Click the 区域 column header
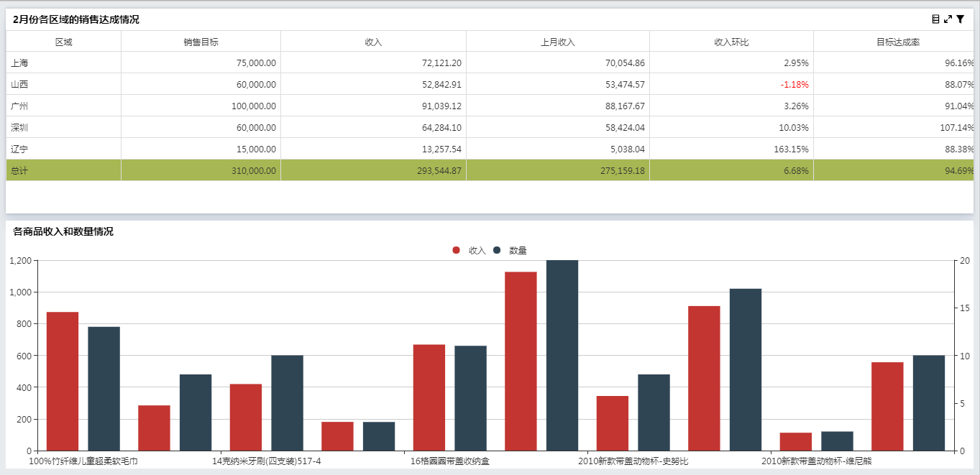The image size is (980, 475). coord(63,42)
